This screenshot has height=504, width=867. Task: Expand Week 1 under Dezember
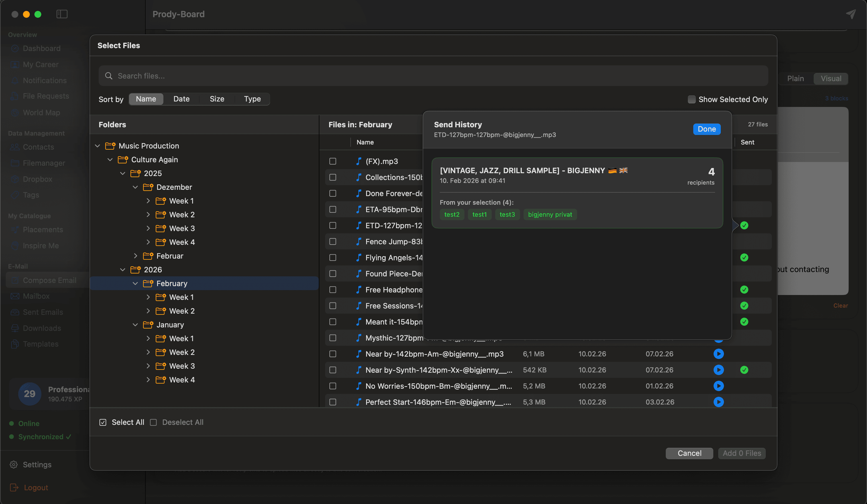tap(148, 201)
